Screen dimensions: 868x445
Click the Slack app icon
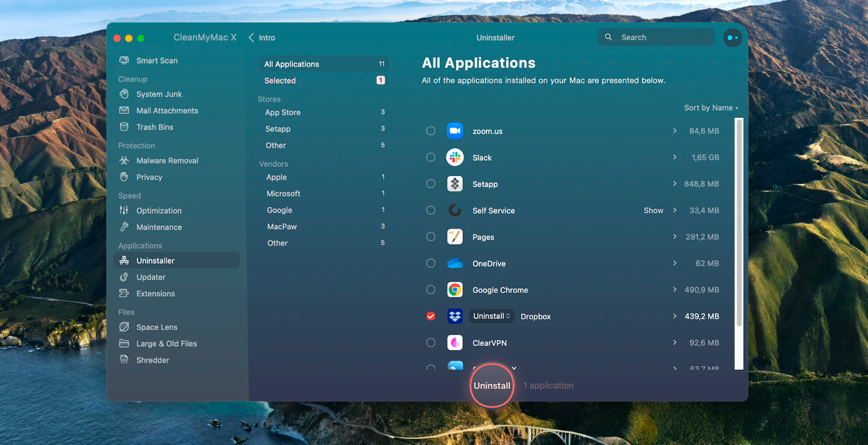(x=455, y=157)
